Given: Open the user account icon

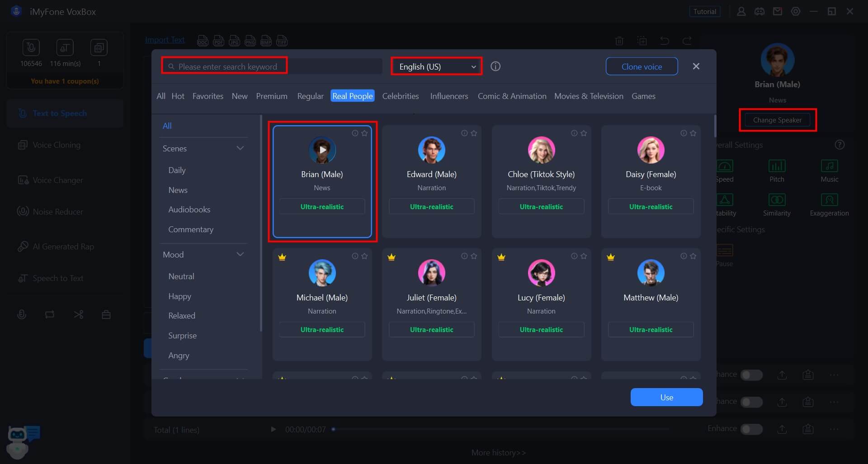Looking at the screenshot, I should 741,11.
